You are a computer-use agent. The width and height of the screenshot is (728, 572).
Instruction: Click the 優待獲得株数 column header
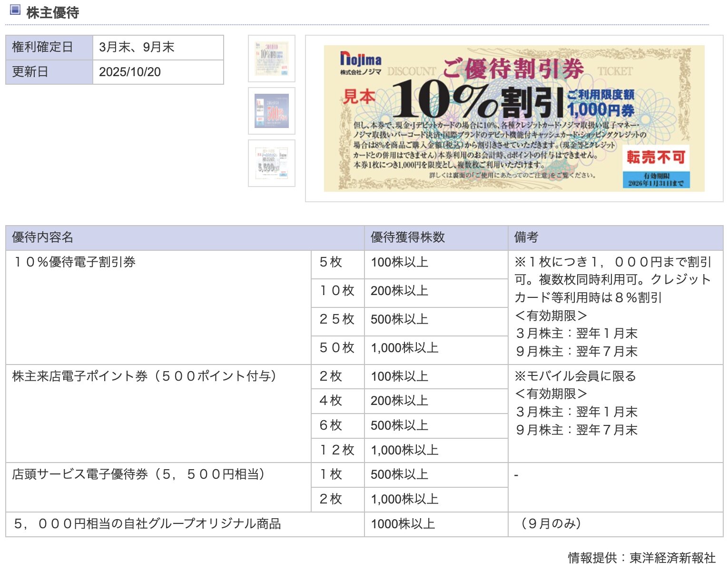click(x=407, y=237)
